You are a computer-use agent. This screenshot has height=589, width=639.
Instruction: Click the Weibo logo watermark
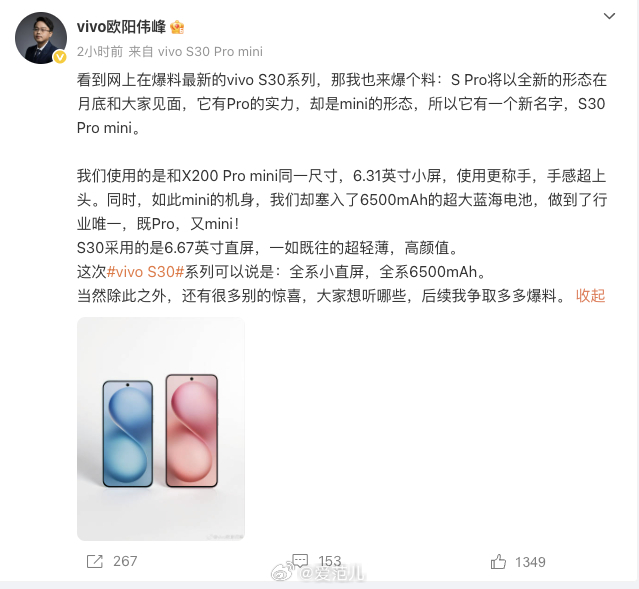pyautogui.click(x=282, y=572)
